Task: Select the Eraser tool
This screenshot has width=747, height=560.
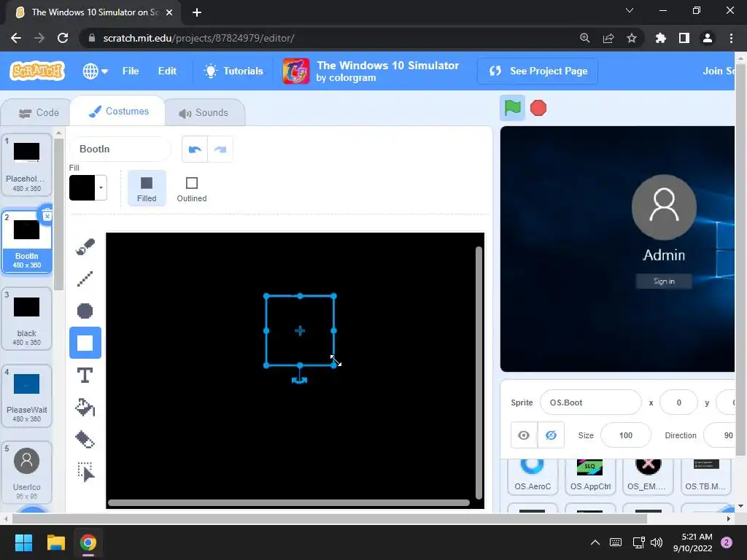Action: (85, 439)
